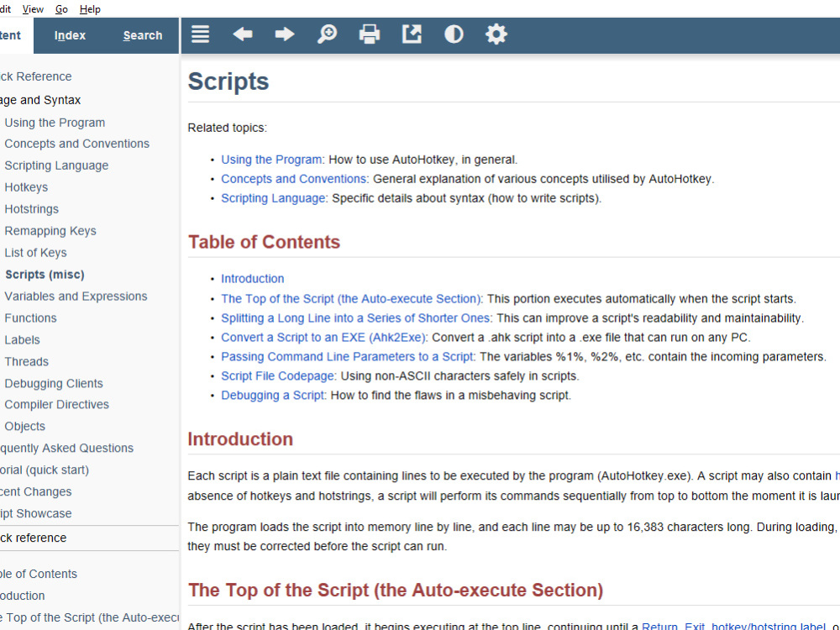This screenshot has width=840, height=630.
Task: Select Threads in the sidebar
Action: coord(26,361)
